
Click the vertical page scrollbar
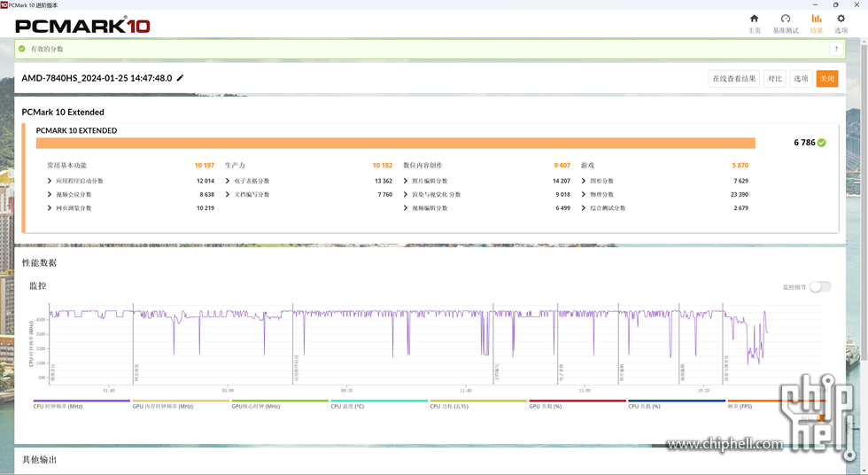point(864,202)
